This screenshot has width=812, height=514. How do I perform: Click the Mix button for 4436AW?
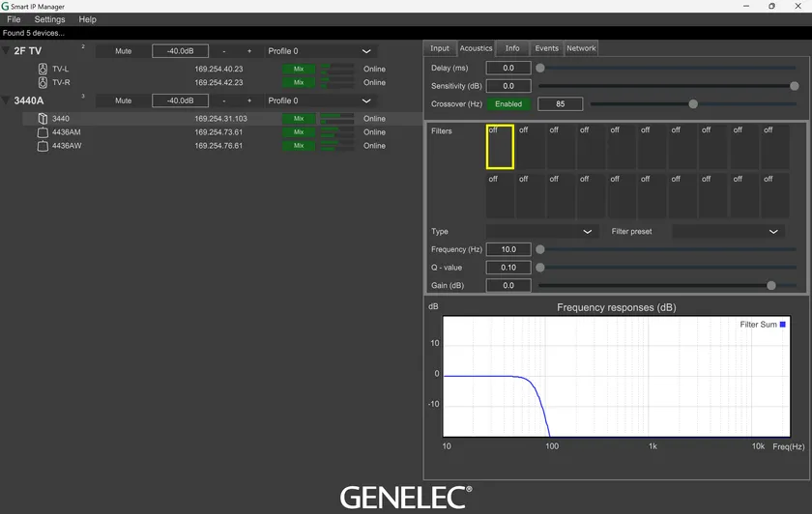coord(299,146)
